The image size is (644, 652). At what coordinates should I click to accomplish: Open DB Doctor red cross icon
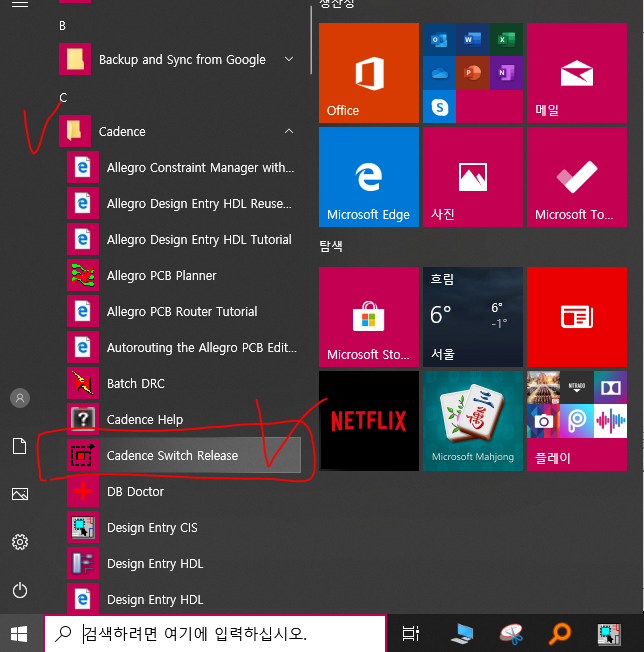point(83,491)
